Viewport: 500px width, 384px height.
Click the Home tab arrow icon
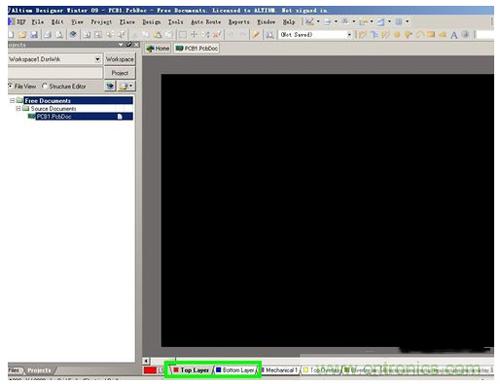tap(150, 49)
